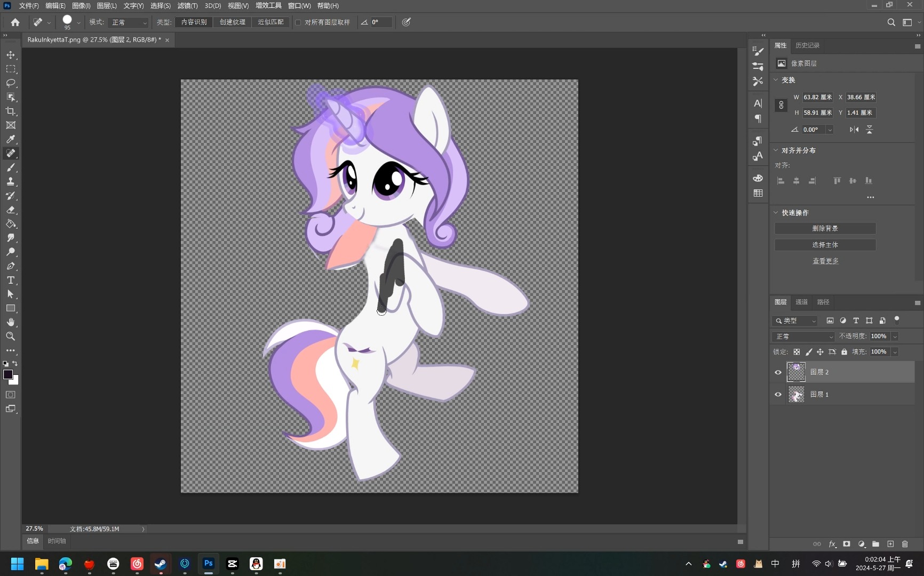Collapse the 对齐并分布 section

[x=776, y=150]
